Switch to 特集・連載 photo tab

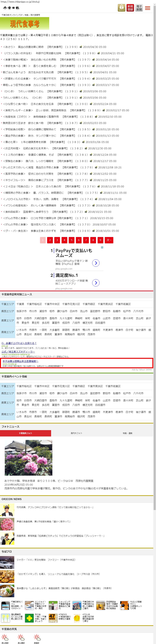(127, 433)
